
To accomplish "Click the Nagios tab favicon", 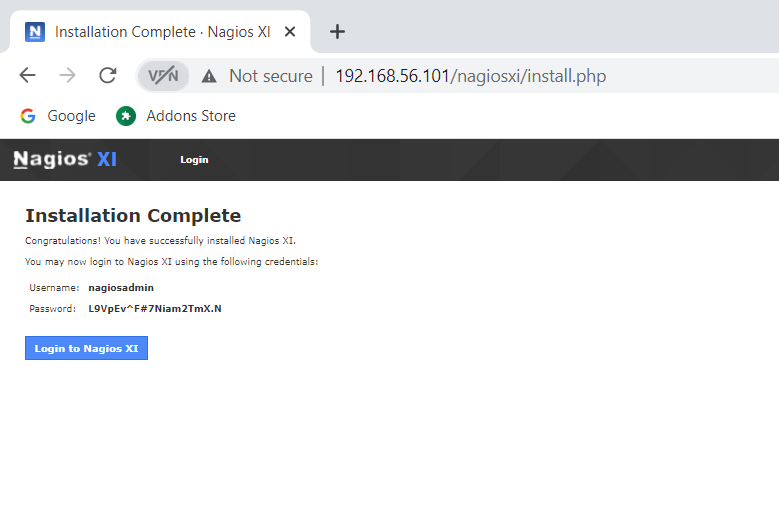I will [x=35, y=32].
